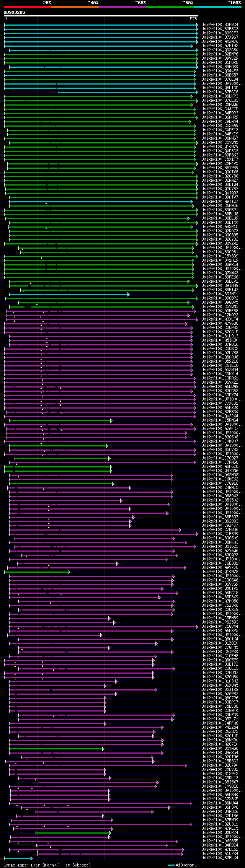245x868 pixels.
Task: Select the query name BB923286
Action: pyautogui.click(x=15, y=12)
